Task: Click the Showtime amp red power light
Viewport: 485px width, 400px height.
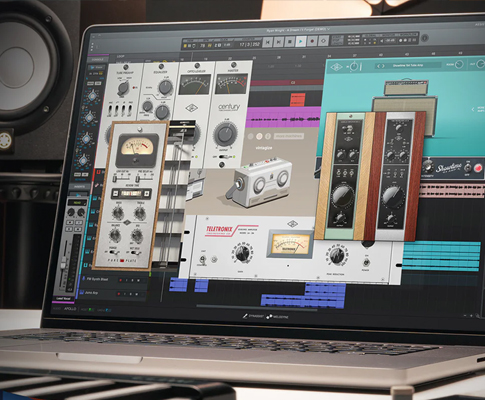Action: [x=478, y=168]
